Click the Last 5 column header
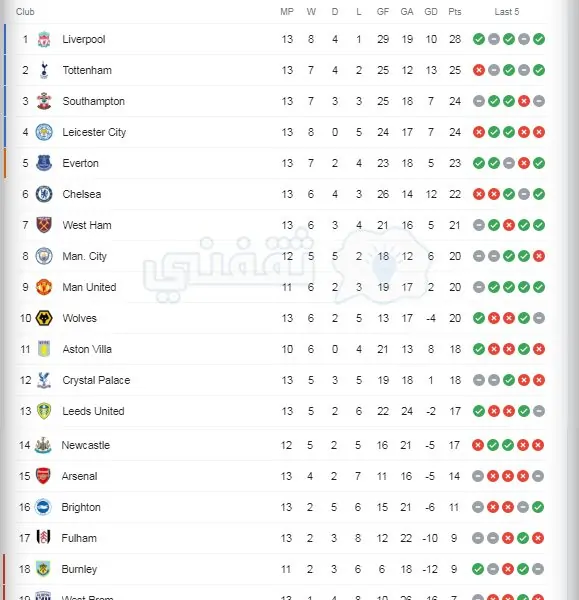579x600 pixels. tap(507, 12)
